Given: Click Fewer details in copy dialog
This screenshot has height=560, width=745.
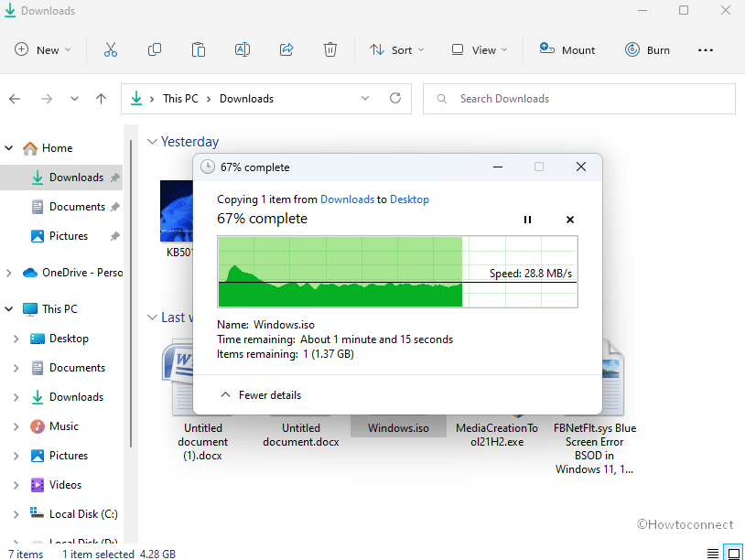Looking at the screenshot, I should (x=260, y=395).
